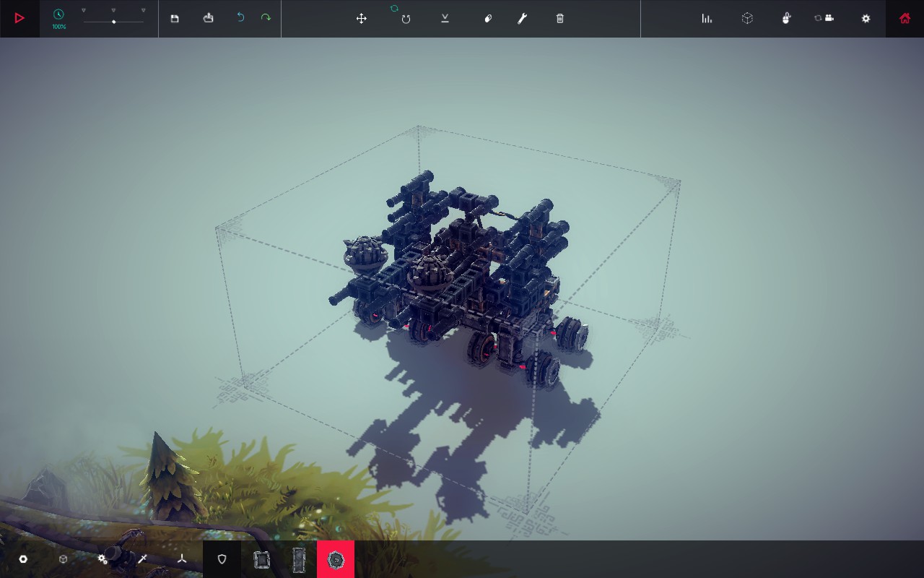
Task: Select the translate (move) tool
Action: click(362, 18)
